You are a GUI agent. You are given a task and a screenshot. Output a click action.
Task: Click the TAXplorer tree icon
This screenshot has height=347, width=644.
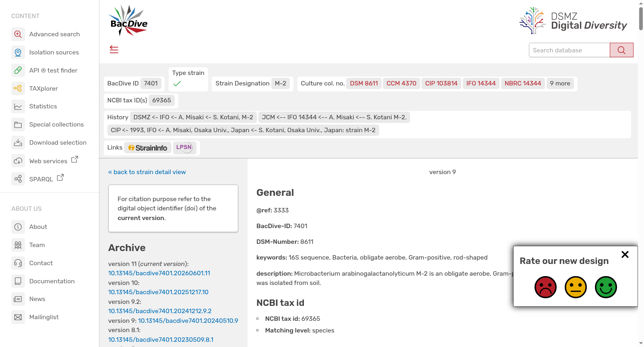tap(18, 88)
